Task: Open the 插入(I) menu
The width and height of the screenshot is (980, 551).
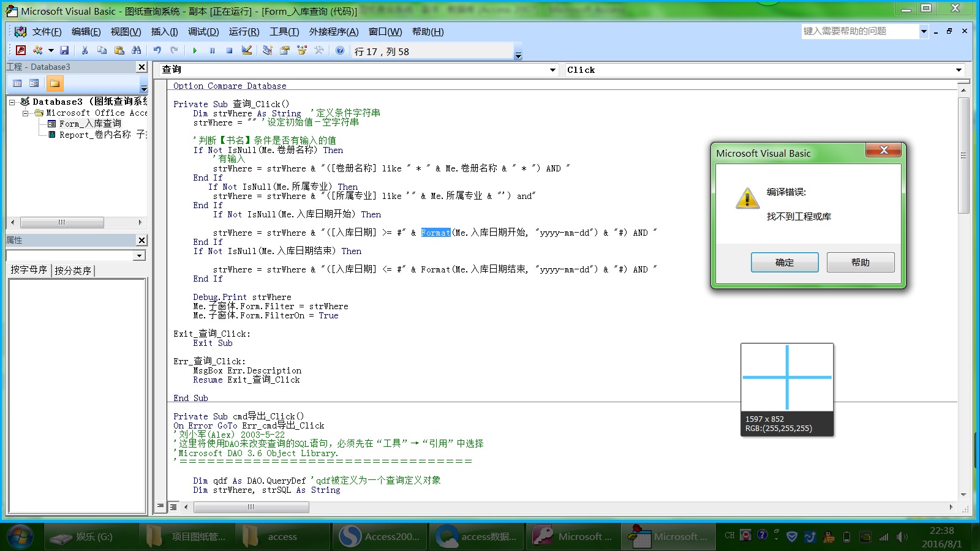Action: [x=164, y=32]
